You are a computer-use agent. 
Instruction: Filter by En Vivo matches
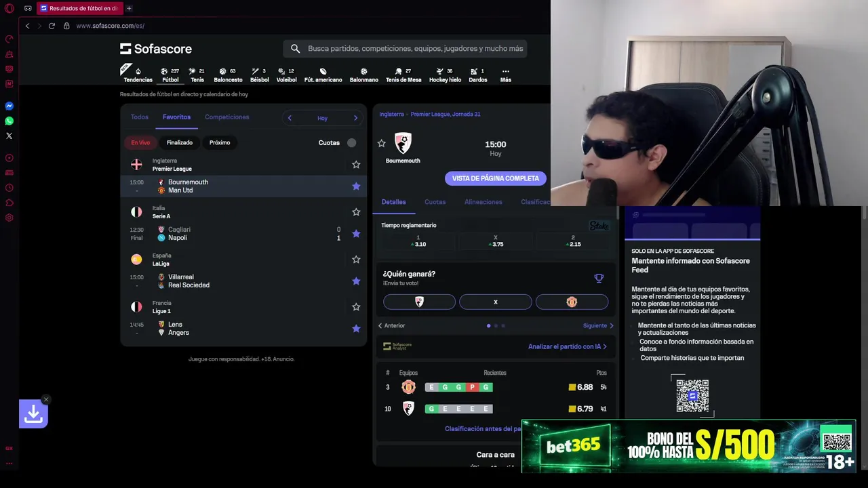(x=140, y=142)
